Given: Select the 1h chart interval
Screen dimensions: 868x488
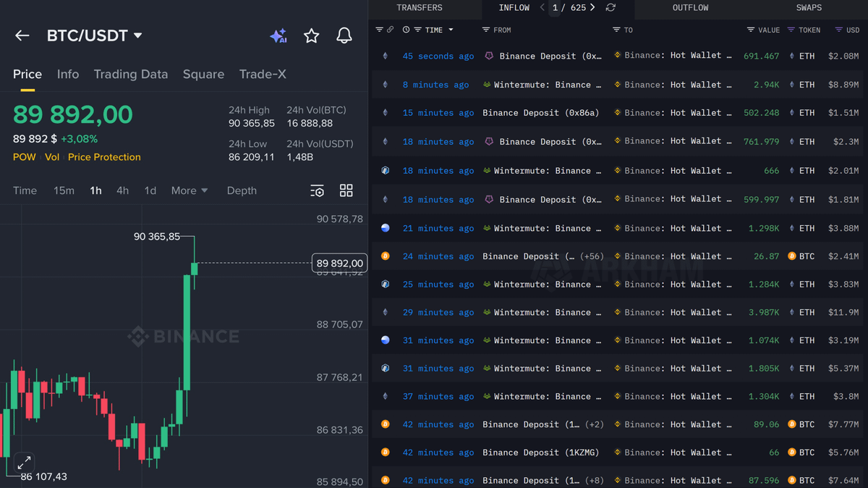Looking at the screenshot, I should pyautogui.click(x=95, y=190).
